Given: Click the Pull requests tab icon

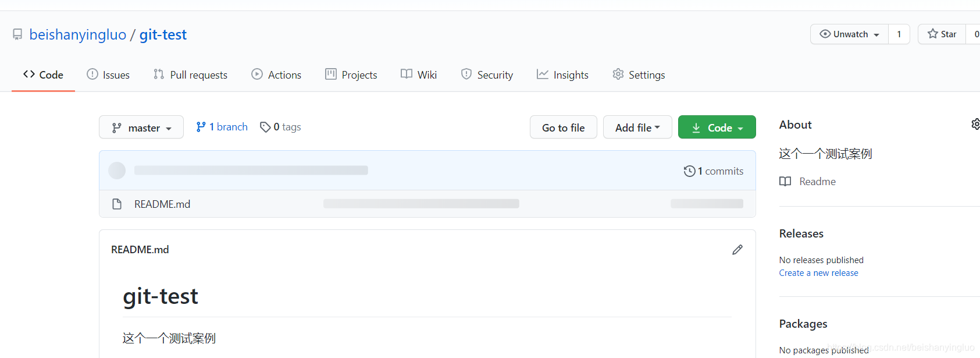Looking at the screenshot, I should pyautogui.click(x=159, y=74).
